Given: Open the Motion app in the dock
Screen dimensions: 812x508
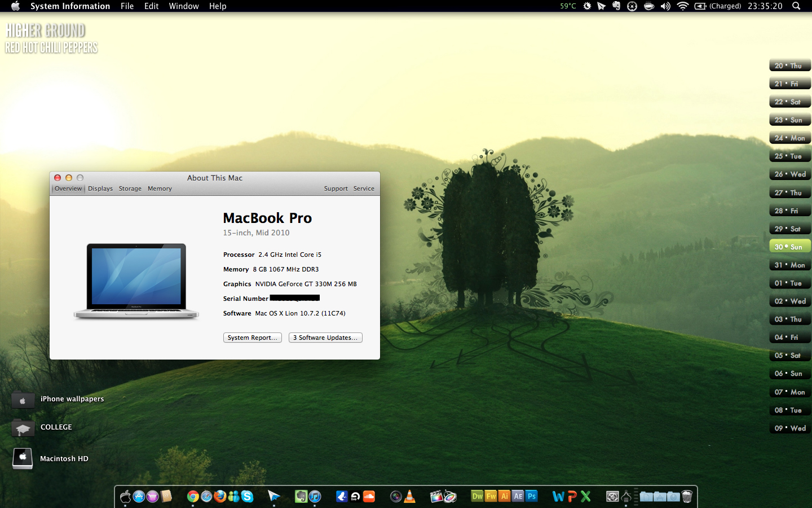Looking at the screenshot, I should tap(449, 496).
